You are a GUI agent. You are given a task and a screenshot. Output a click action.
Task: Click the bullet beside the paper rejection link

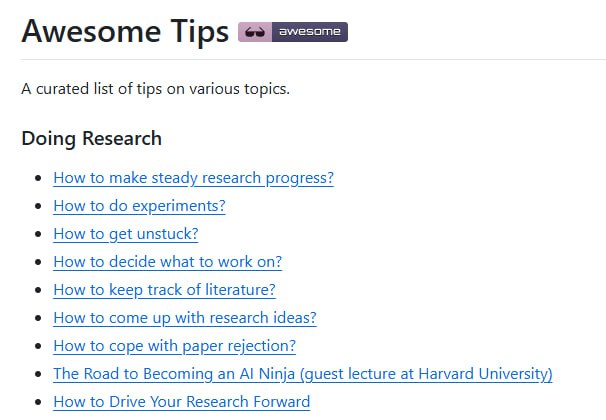(38, 347)
